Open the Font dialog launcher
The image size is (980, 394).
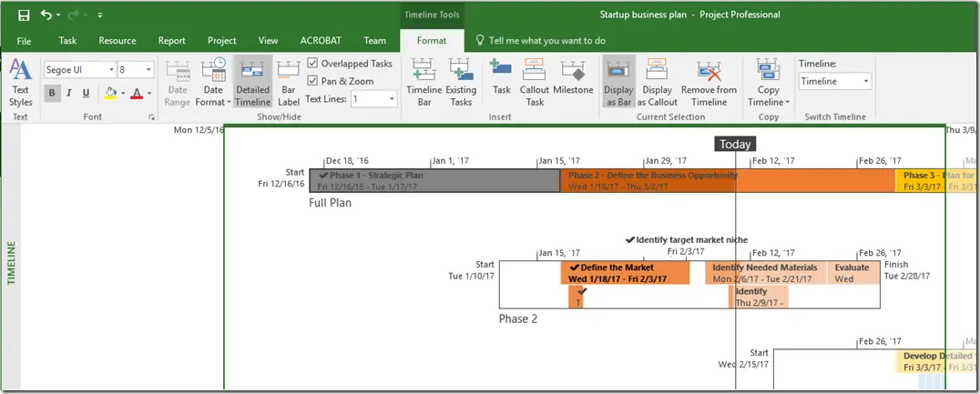coord(151,117)
